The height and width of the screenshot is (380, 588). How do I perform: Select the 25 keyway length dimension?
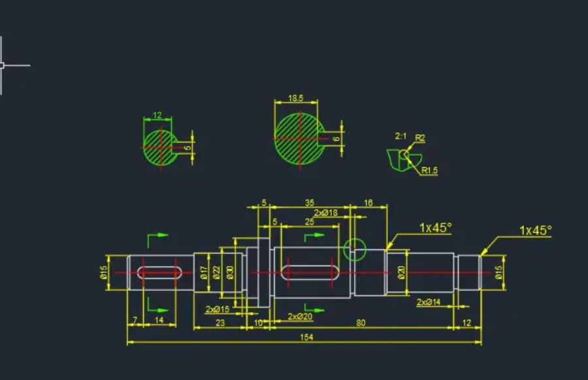[x=310, y=222]
